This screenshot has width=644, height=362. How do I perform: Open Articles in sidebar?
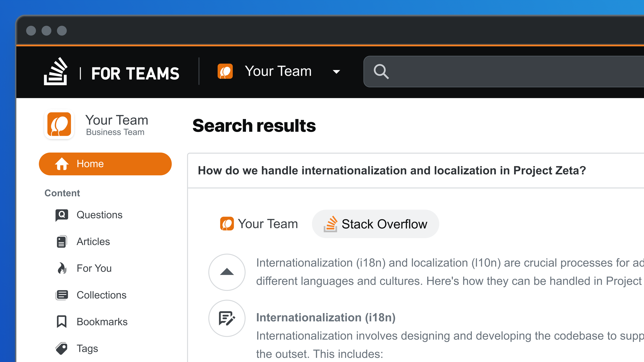click(93, 241)
